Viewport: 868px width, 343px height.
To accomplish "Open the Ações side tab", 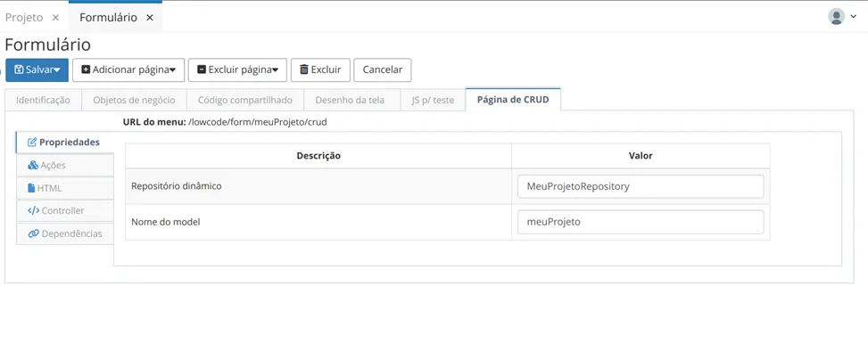I will (65, 165).
